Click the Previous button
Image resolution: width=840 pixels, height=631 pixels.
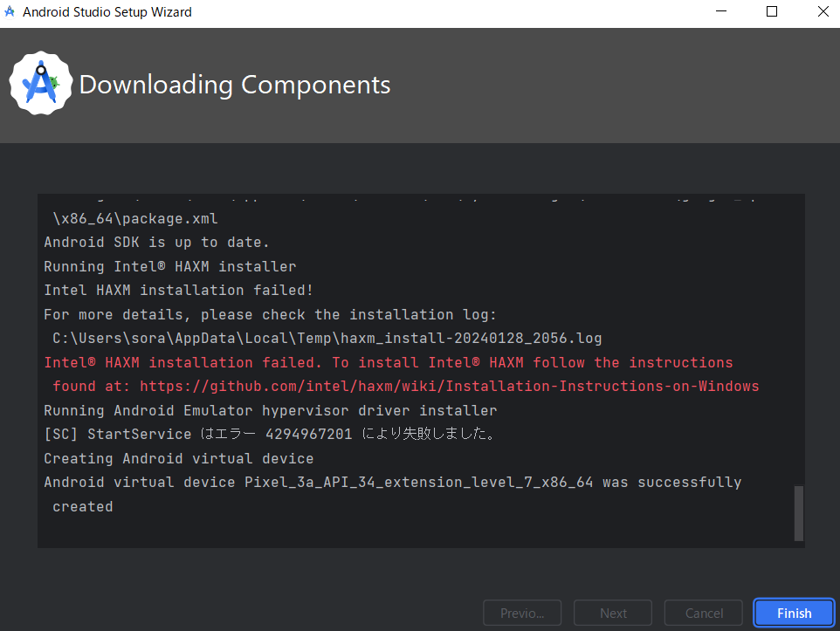(x=521, y=613)
